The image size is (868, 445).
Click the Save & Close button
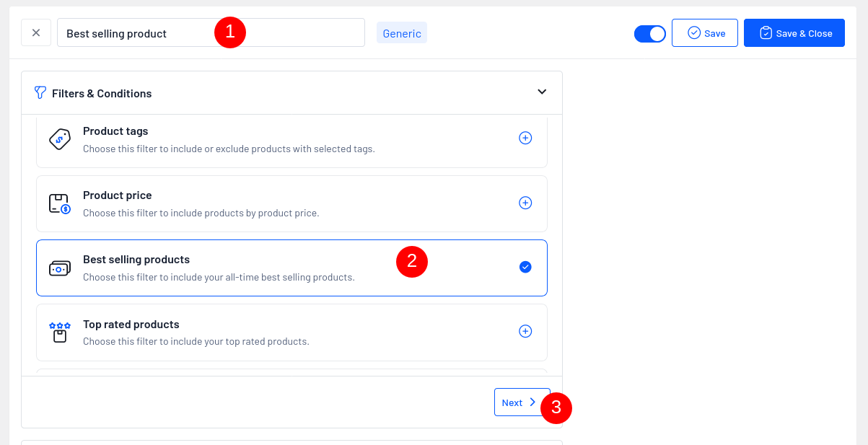(x=794, y=33)
